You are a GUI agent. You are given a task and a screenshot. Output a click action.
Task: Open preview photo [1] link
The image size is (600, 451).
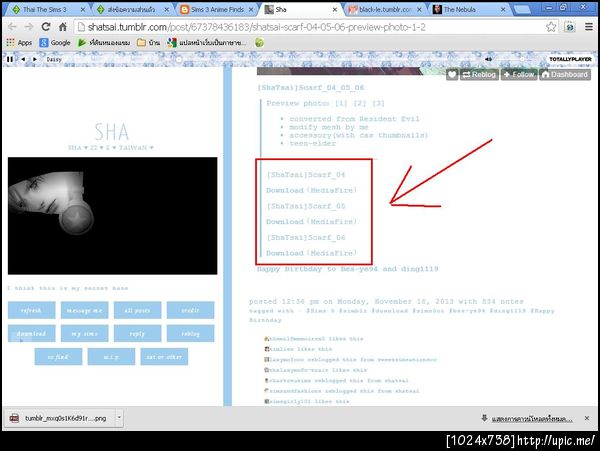[x=341, y=103]
